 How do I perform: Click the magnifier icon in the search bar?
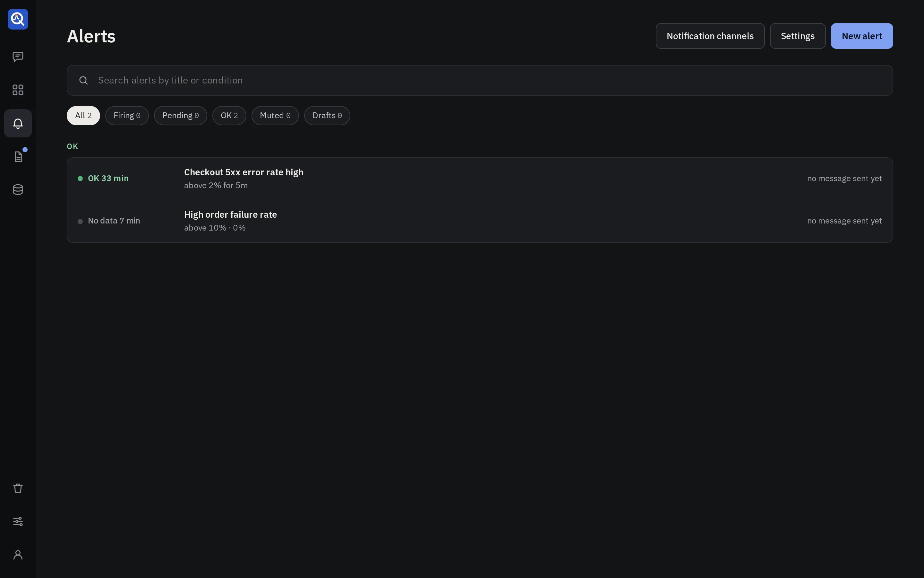pos(83,80)
